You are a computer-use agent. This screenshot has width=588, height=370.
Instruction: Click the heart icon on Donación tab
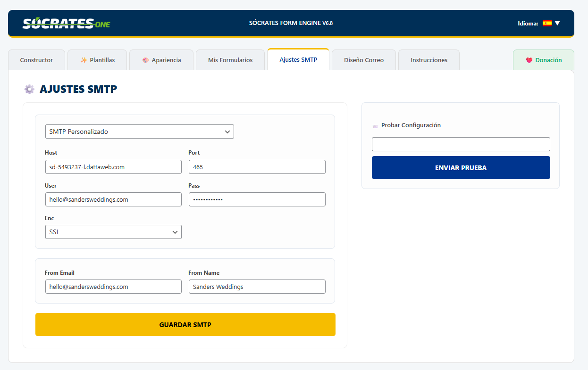pos(529,60)
